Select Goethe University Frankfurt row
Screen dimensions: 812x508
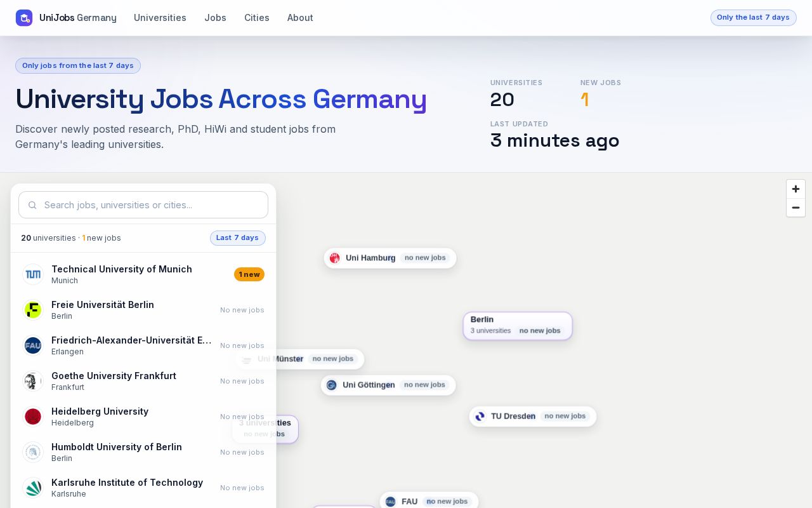pyautogui.click(x=143, y=381)
